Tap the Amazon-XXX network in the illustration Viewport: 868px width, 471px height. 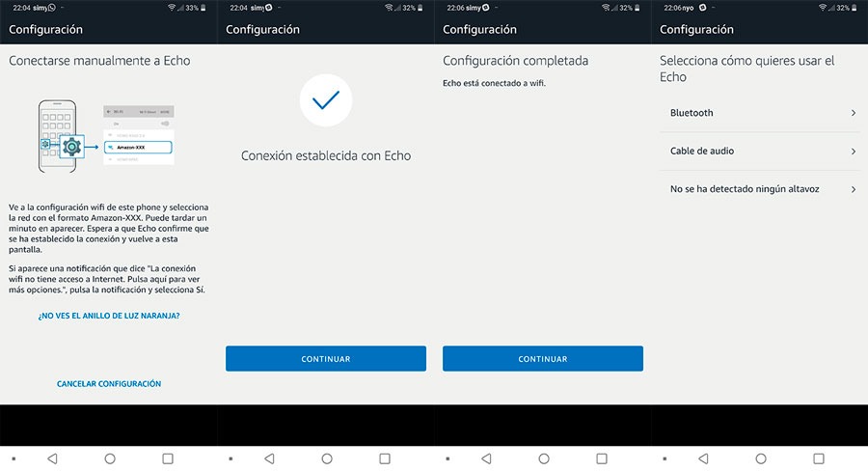pyautogui.click(x=137, y=147)
